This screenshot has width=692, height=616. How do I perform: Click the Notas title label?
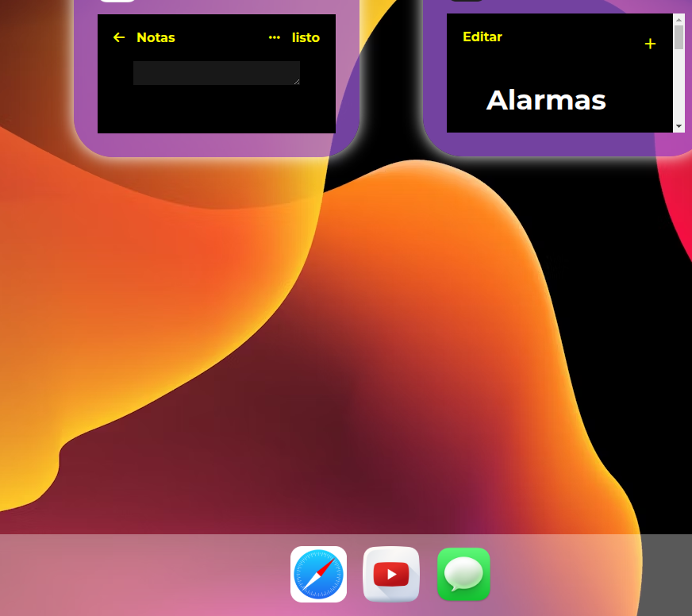156,37
